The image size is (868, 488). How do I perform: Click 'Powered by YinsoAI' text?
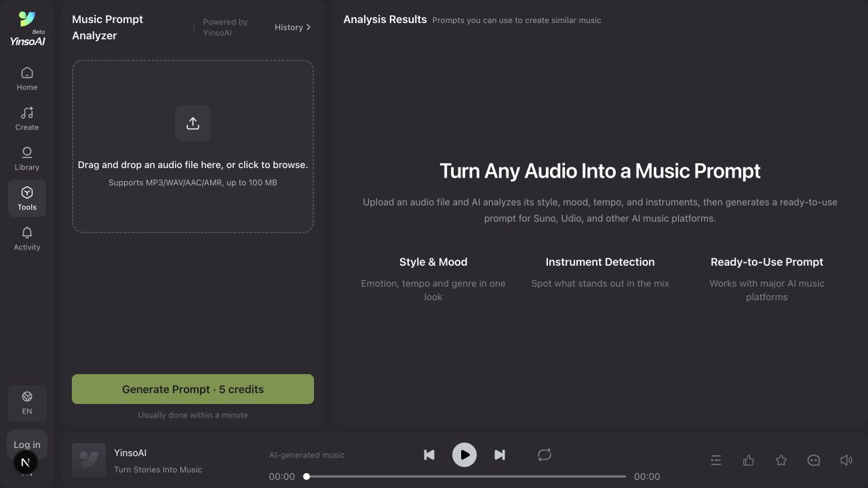pos(225,27)
